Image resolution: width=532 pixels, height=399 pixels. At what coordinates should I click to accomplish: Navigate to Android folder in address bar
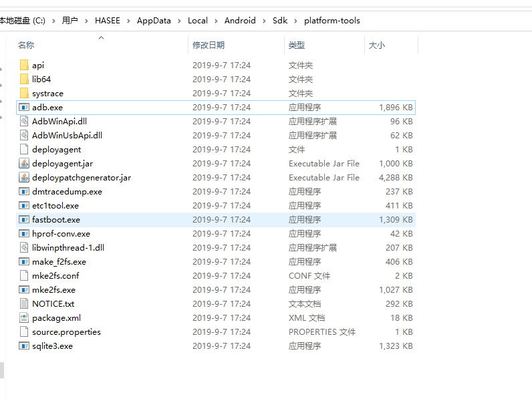[x=240, y=21]
